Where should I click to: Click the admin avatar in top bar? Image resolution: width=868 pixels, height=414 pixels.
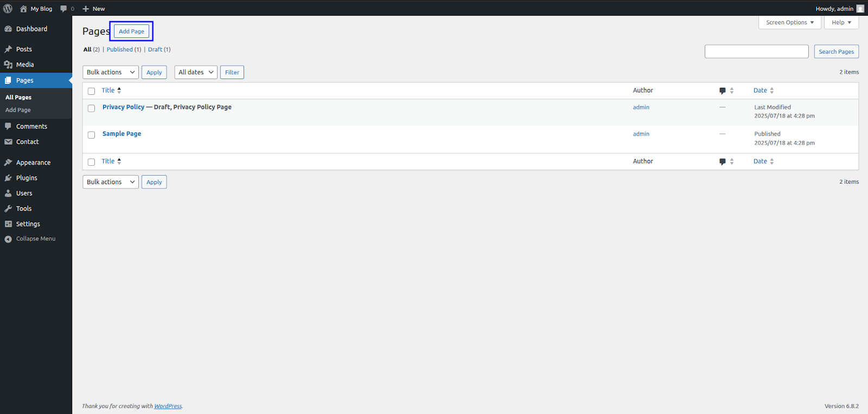[860, 9]
